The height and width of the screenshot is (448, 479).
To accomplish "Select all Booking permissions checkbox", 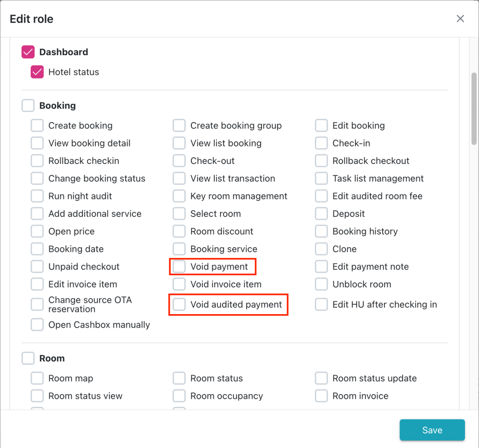I will (28, 106).
